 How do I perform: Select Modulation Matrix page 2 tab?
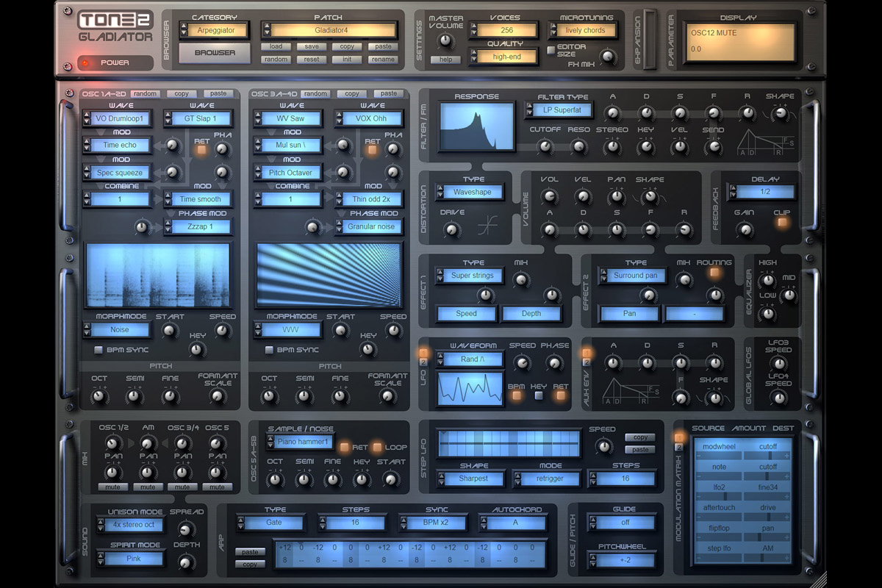(x=679, y=447)
